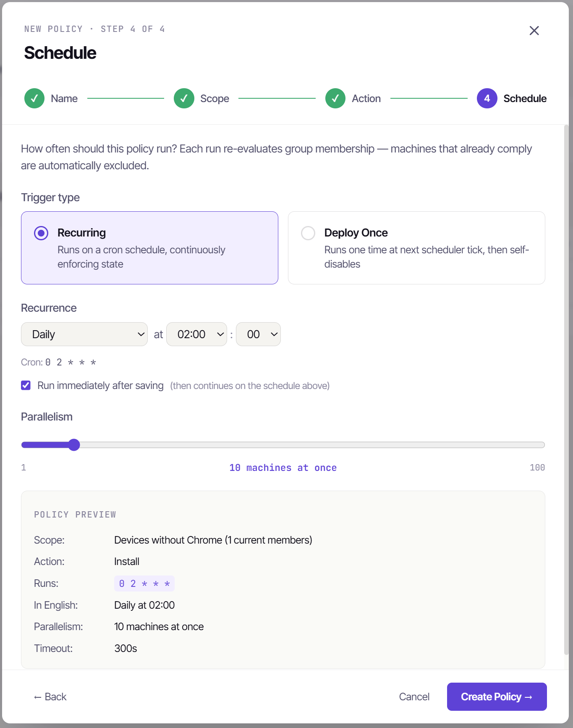This screenshot has height=728, width=573.
Task: Open the 02:00 hour dropdown
Action: (196, 334)
